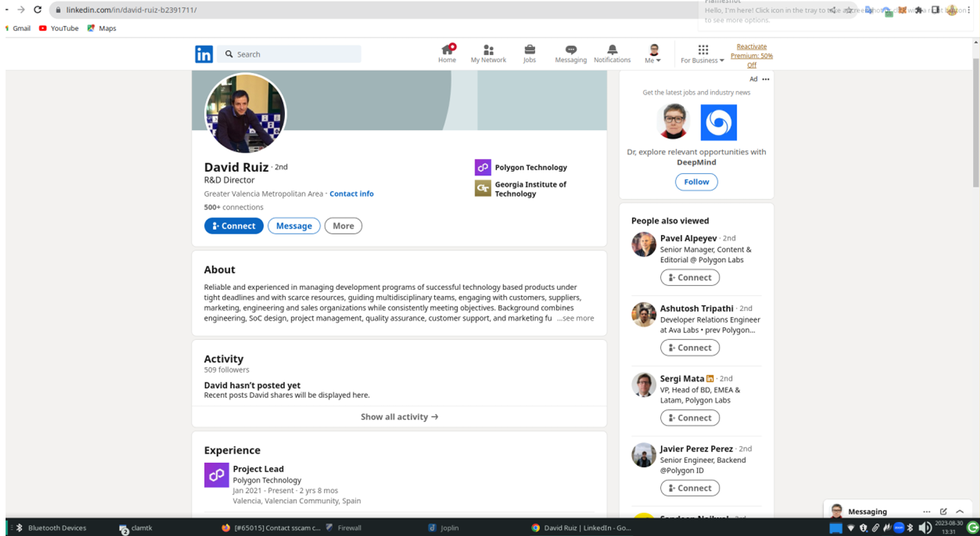Image resolution: width=980 pixels, height=536 pixels.
Task: Switch to Firewall taskbar window
Action: (343, 528)
